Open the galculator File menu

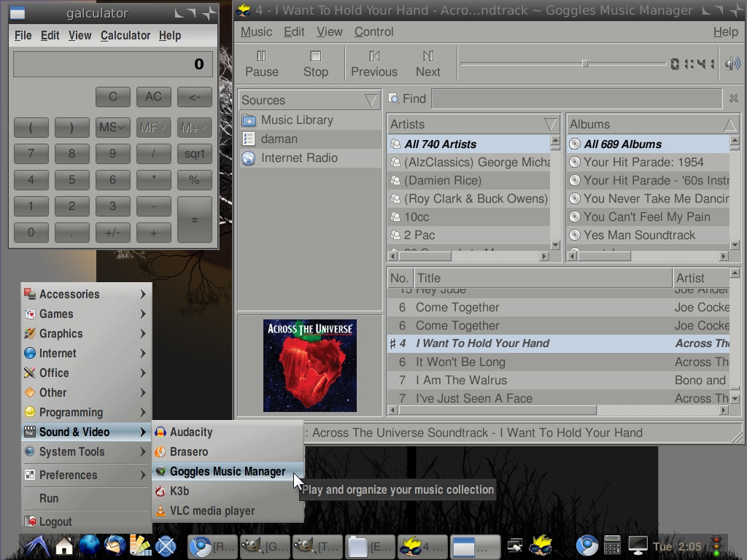point(23,35)
